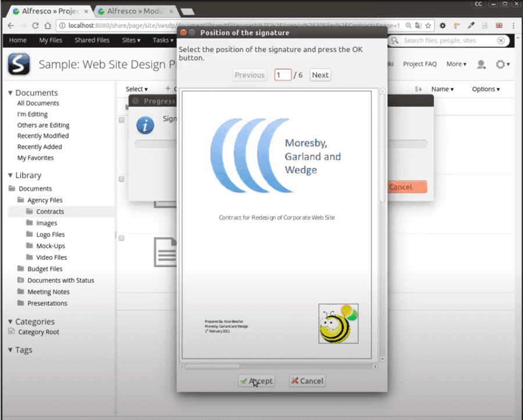Switch to the Alfresco Project browser tab
This screenshot has width=523, height=420.
point(50,11)
